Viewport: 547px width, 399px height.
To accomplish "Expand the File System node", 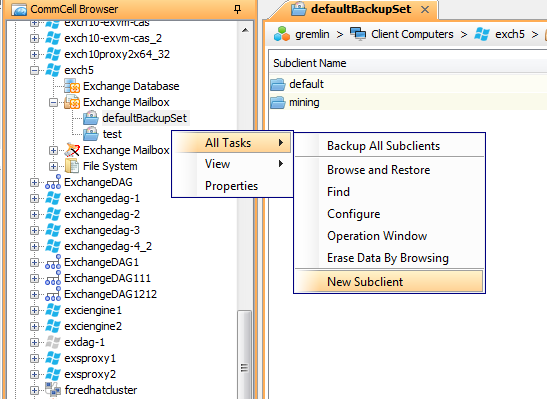I will pos(53,166).
